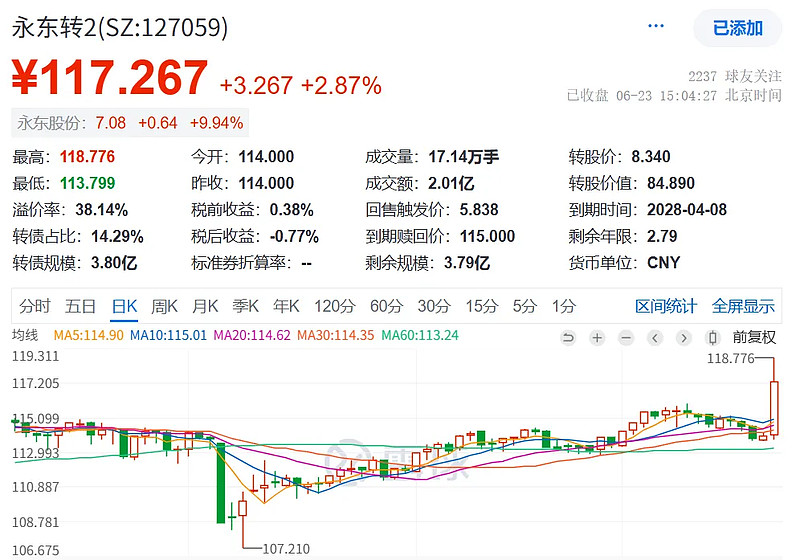Click the MA60:113.24 indicator label

point(420,336)
